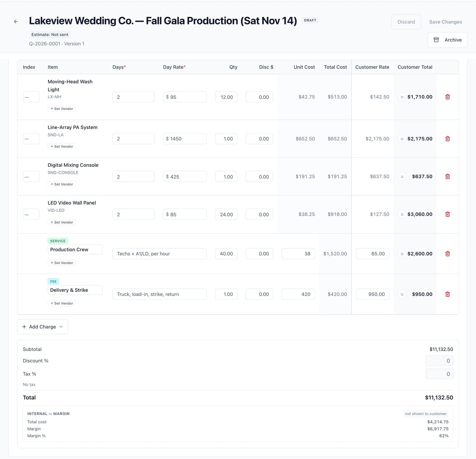This screenshot has height=459, width=476.
Task: Delete the Line-Array PA System row
Action: (x=447, y=139)
